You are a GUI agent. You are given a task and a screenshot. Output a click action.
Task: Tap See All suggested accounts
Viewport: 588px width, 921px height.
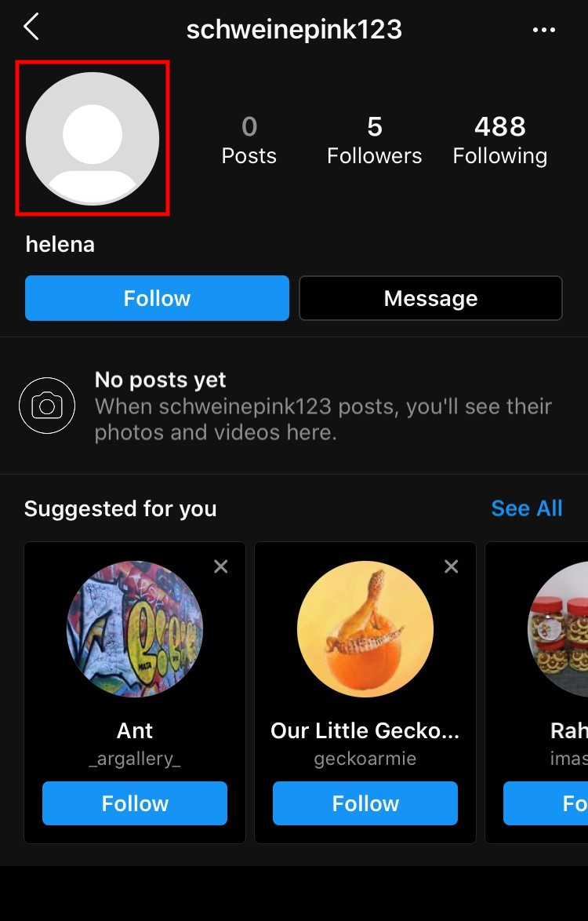[x=527, y=508]
